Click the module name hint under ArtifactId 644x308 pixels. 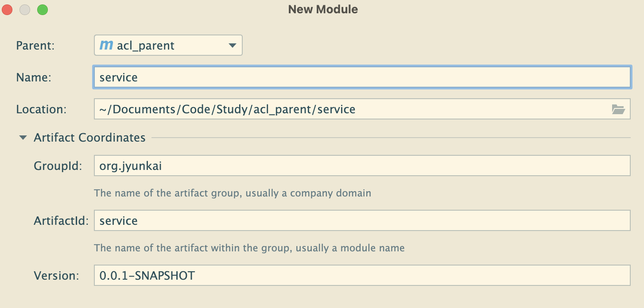pyautogui.click(x=249, y=248)
